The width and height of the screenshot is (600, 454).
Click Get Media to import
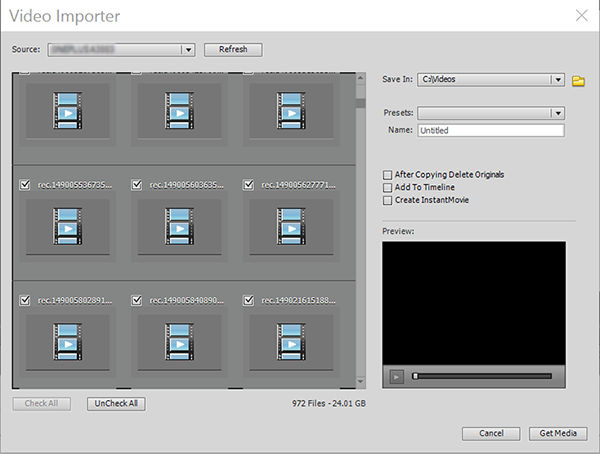[558, 433]
